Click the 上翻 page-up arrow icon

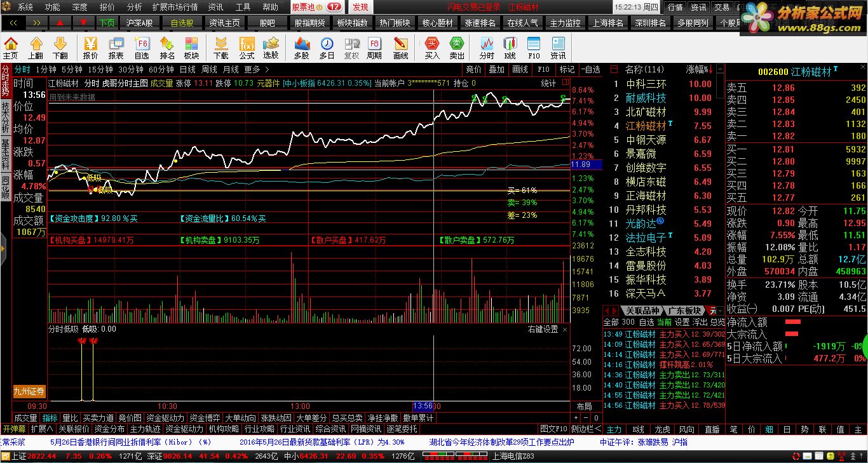(36, 48)
